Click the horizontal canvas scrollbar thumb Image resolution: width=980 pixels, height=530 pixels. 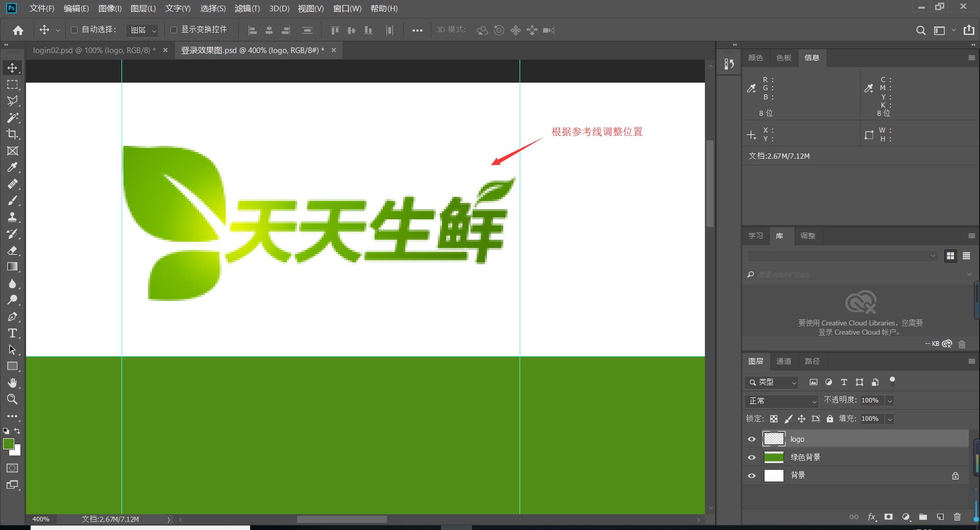pos(341,519)
